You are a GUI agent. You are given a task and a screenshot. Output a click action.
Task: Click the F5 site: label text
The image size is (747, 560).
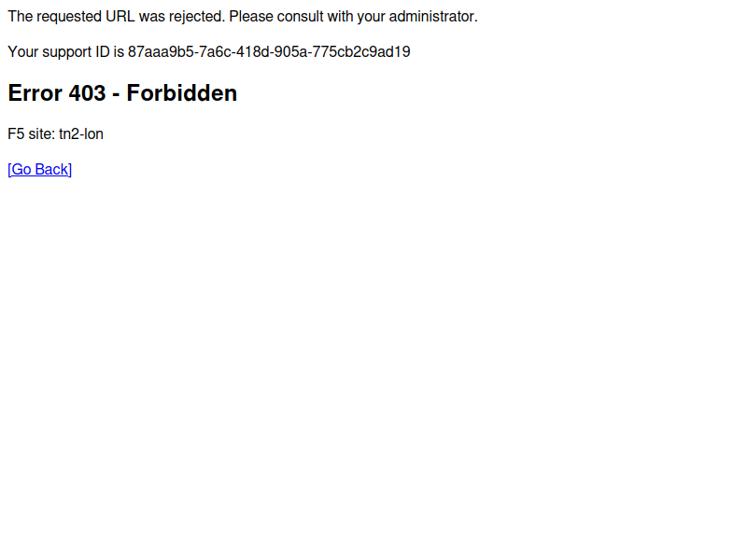(x=32, y=133)
